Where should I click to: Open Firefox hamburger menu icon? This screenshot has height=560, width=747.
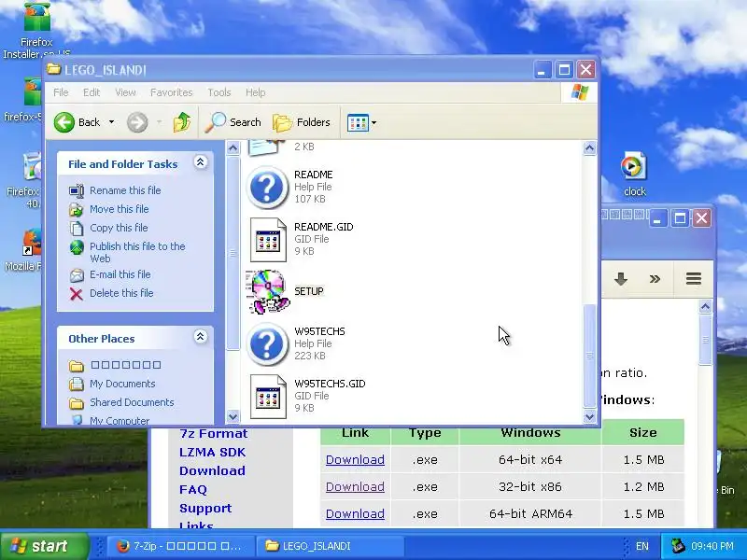pyautogui.click(x=694, y=278)
